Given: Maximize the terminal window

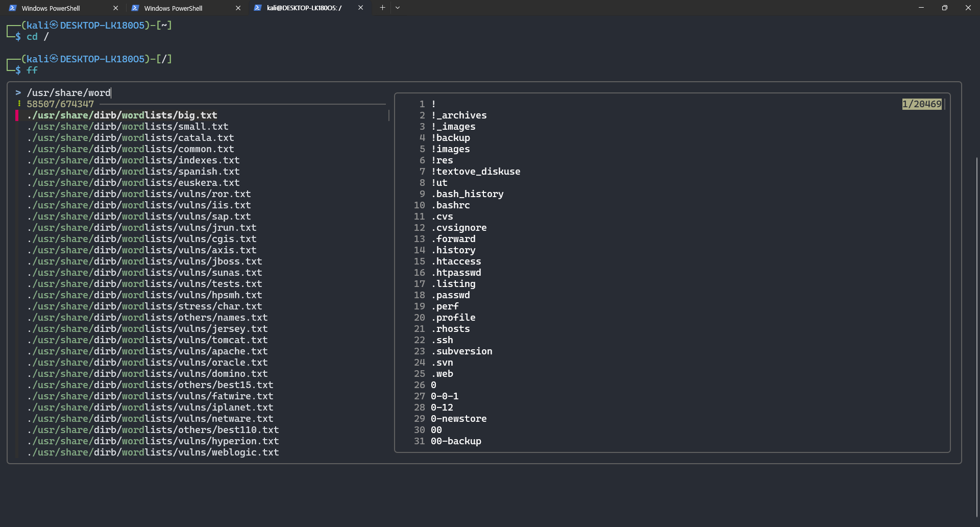Looking at the screenshot, I should [x=945, y=8].
